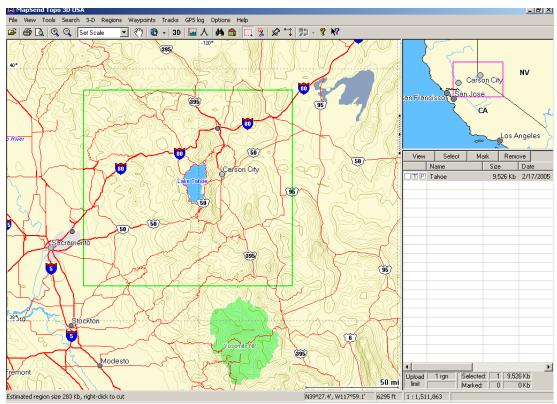Click the house address search icon

(232, 32)
